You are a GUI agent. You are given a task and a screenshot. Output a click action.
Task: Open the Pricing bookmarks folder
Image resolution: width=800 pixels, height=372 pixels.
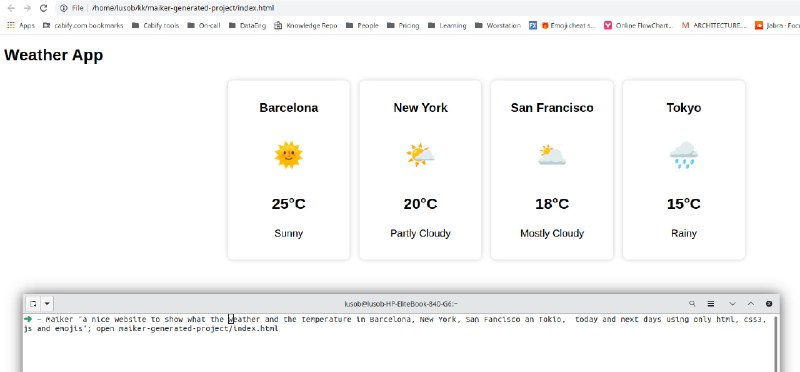403,25
